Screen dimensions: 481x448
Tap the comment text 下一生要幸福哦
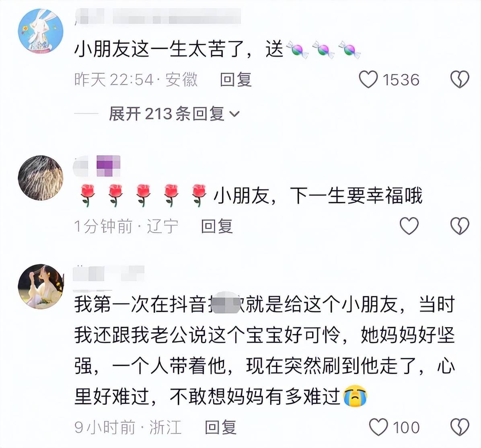pyautogui.click(x=356, y=195)
